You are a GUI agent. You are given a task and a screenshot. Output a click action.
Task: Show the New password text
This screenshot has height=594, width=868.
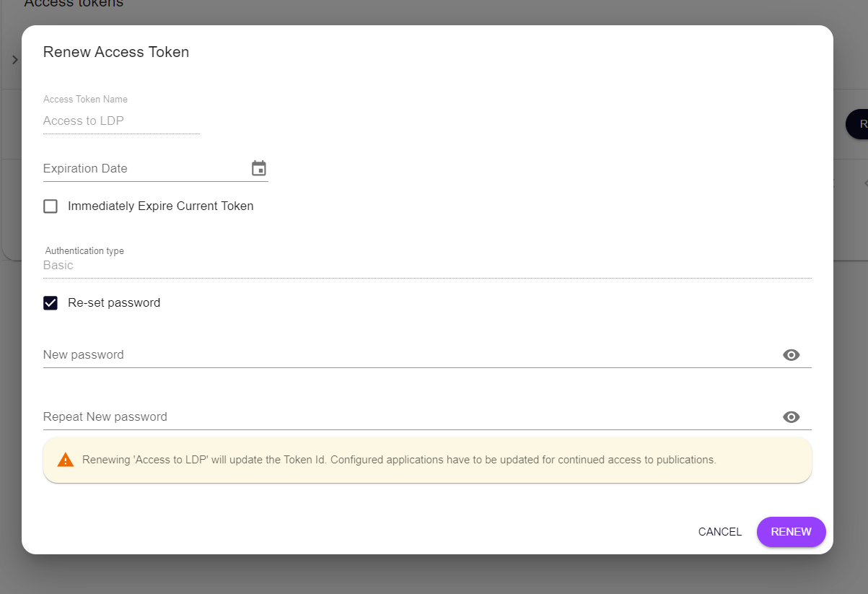791,355
